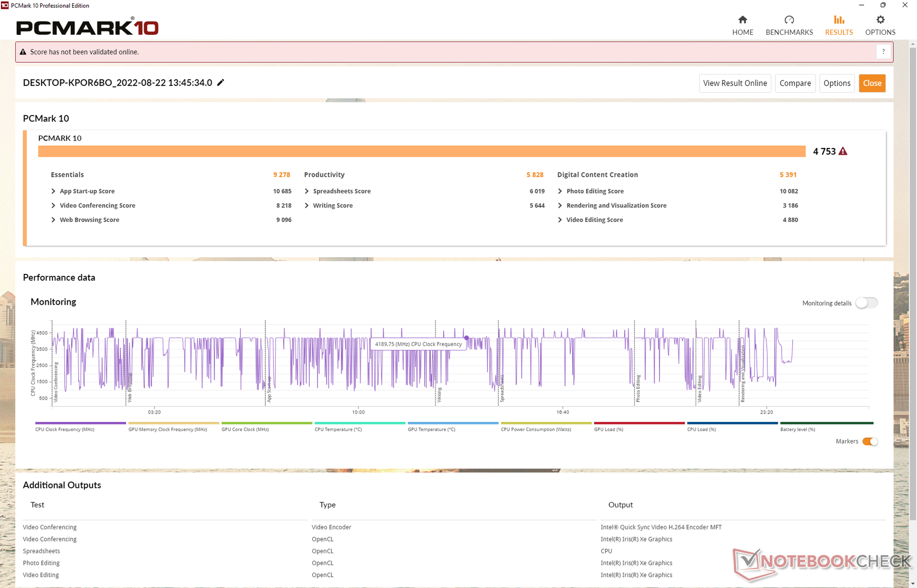The width and height of the screenshot is (917, 588).
Task: Open the Benchmarks gauge icon
Action: click(789, 20)
